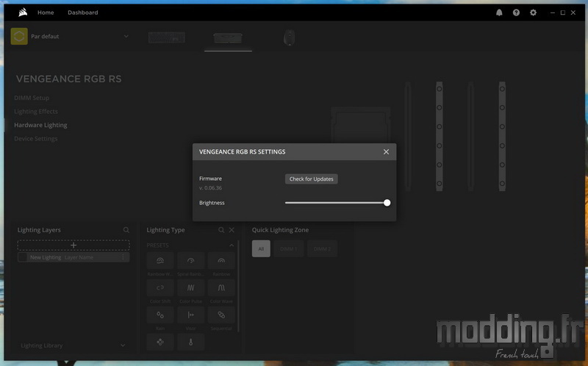Image resolution: width=588 pixels, height=366 pixels.
Task: Collapse the PRESETS section
Action: click(x=232, y=245)
